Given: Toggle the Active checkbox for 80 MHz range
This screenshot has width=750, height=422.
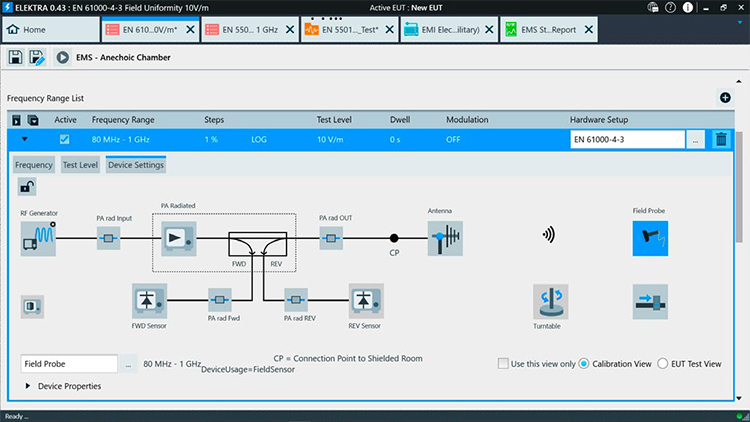Looking at the screenshot, I should click(65, 140).
